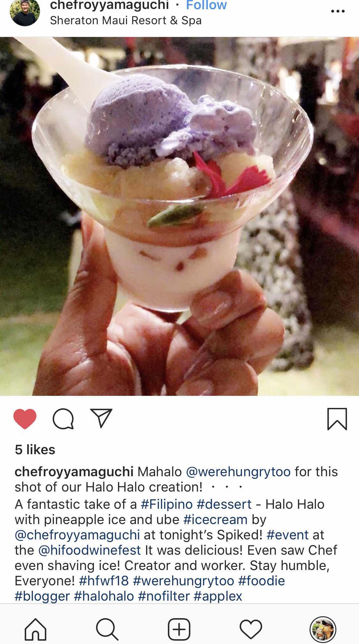Tap the Halo Halo dessert photo
This screenshot has width=359, height=644.
[179, 216]
